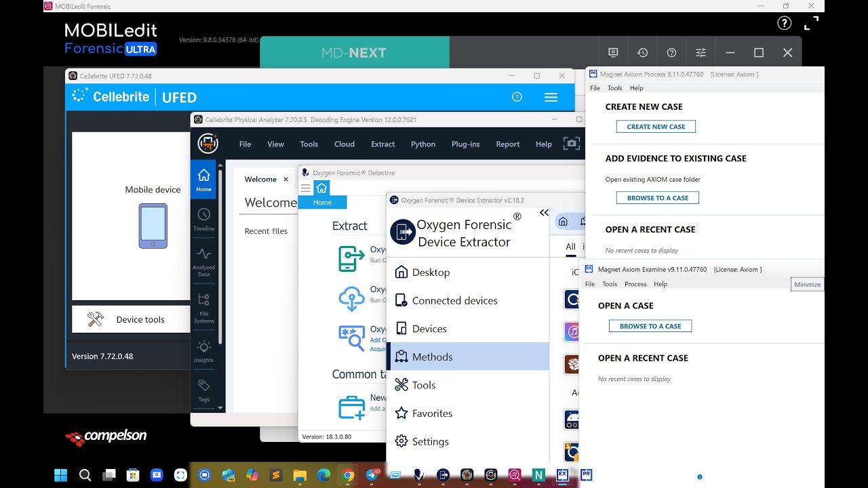The width and height of the screenshot is (868, 488).
Task: Open Connected devices in Device Extractor
Action: pyautogui.click(x=467, y=300)
